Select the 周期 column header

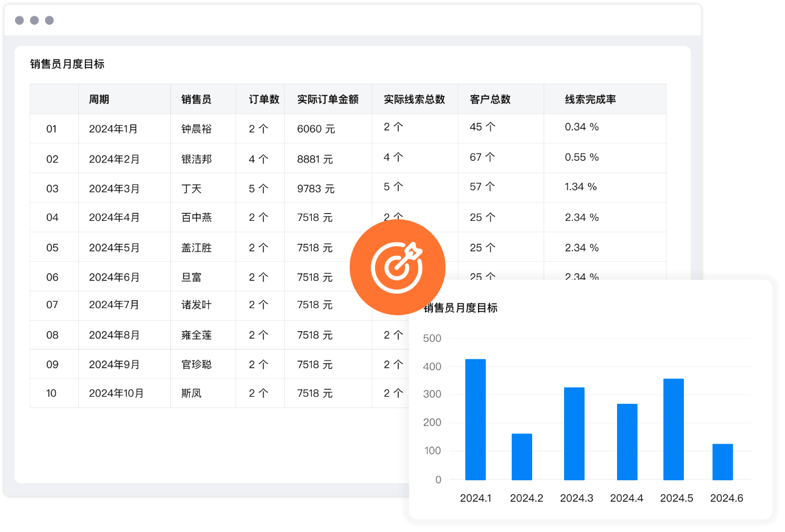point(99,99)
